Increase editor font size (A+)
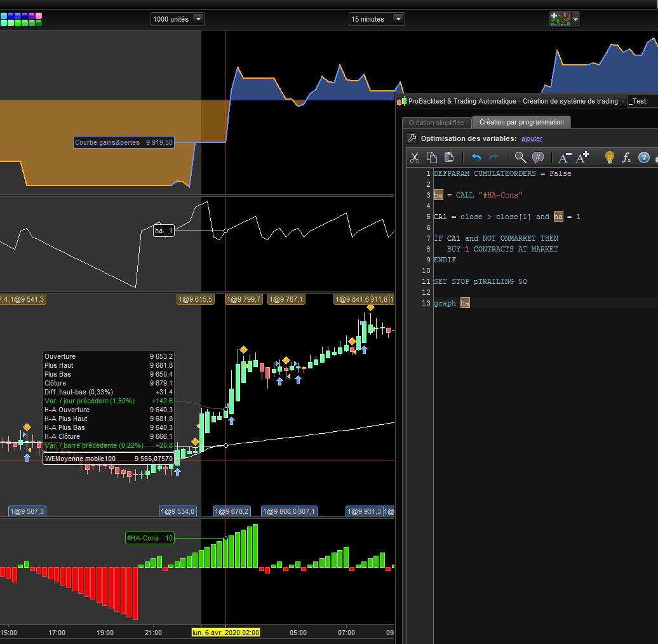The width and height of the screenshot is (658, 644). 582,158
